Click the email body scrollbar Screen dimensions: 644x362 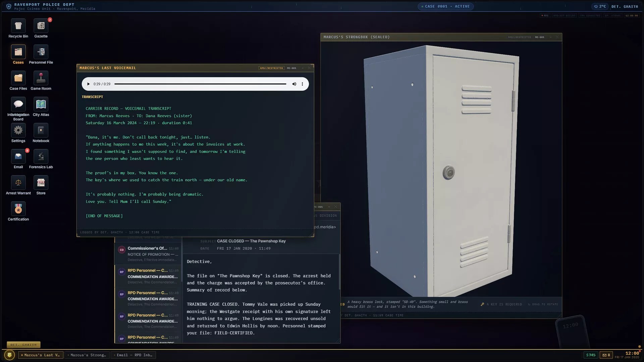coord(339,271)
